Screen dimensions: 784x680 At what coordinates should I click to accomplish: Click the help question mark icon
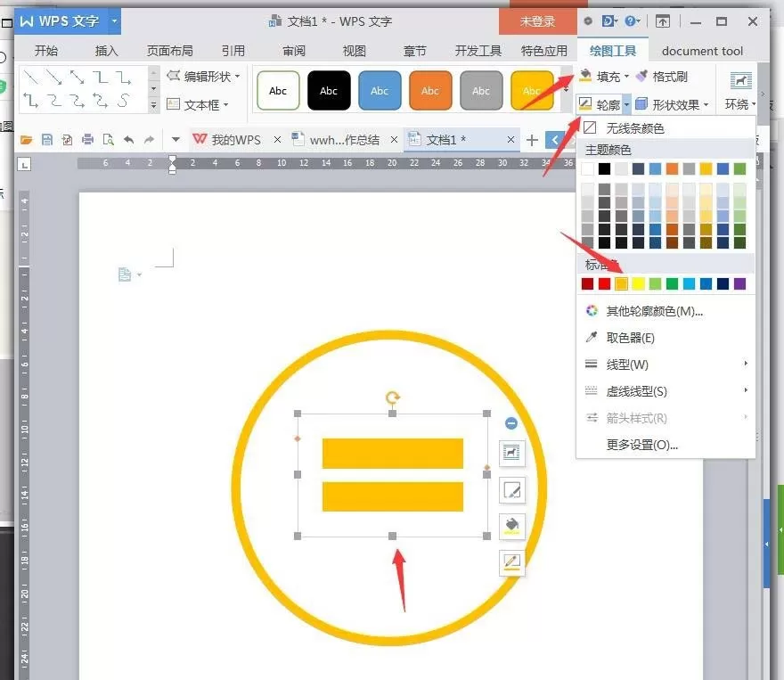click(630, 21)
